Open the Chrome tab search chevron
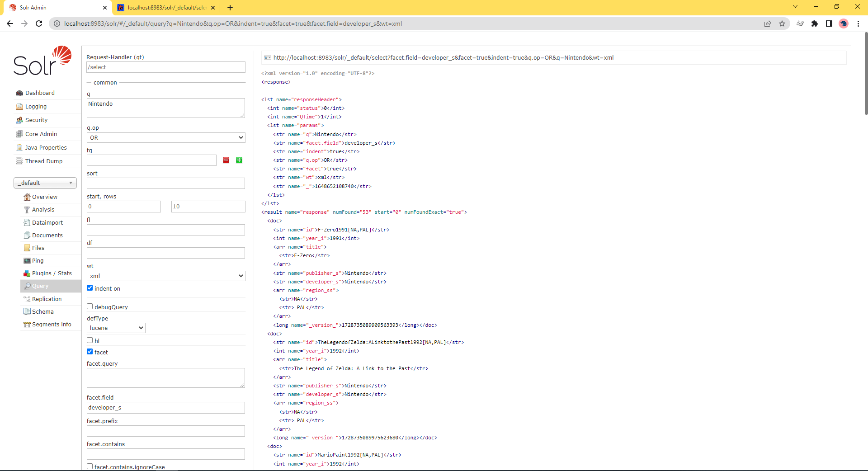The width and height of the screenshot is (868, 471). (795, 7)
